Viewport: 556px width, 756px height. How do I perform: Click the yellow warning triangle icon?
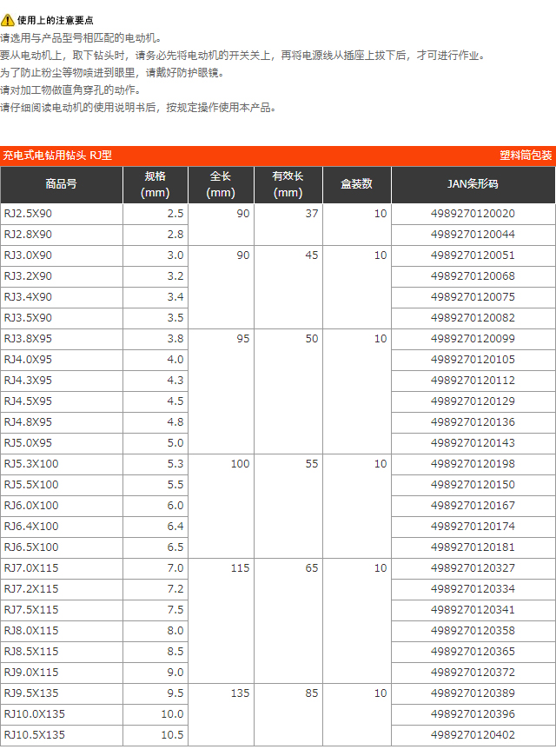click(8, 20)
